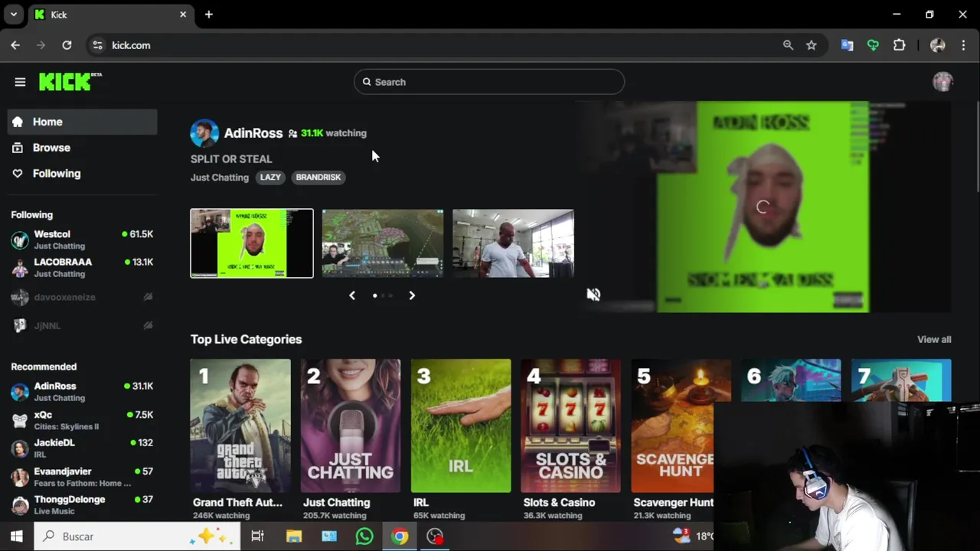The image size is (980, 551).
Task: Open ThonggDelonge avatar in Recommended list
Action: [20, 505]
